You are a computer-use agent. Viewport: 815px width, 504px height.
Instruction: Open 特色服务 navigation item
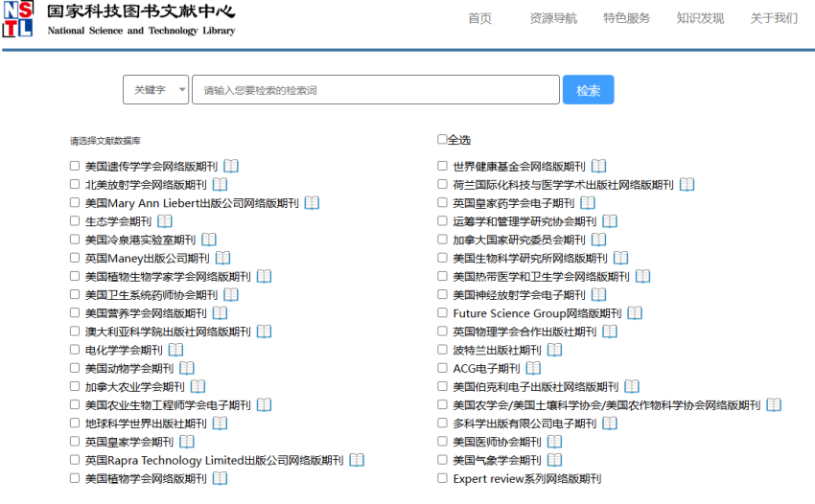(x=627, y=19)
